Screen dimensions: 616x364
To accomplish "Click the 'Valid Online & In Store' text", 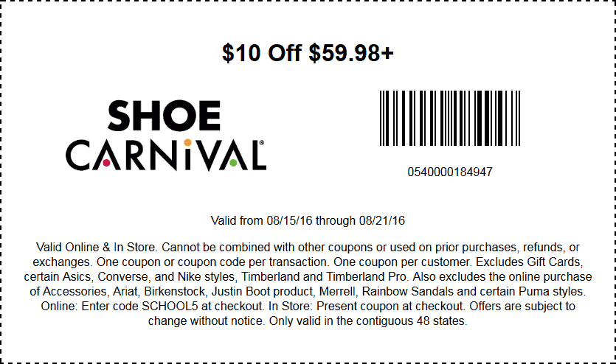I will [97, 247].
